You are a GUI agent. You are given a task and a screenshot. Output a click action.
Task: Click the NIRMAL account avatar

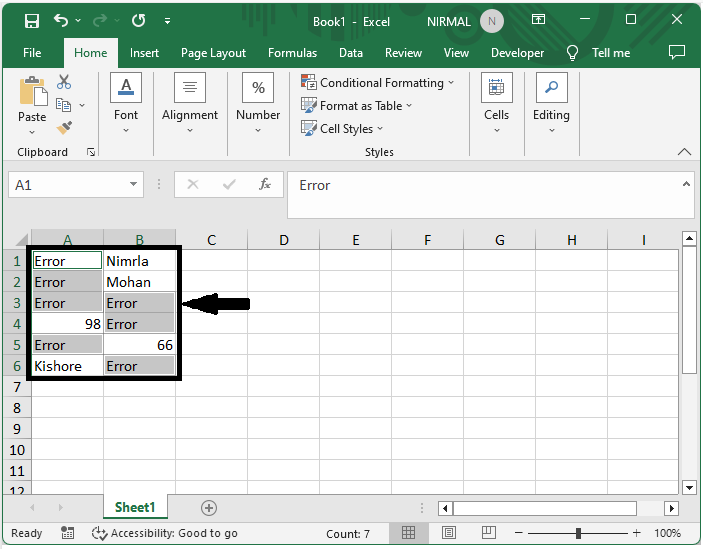491,21
